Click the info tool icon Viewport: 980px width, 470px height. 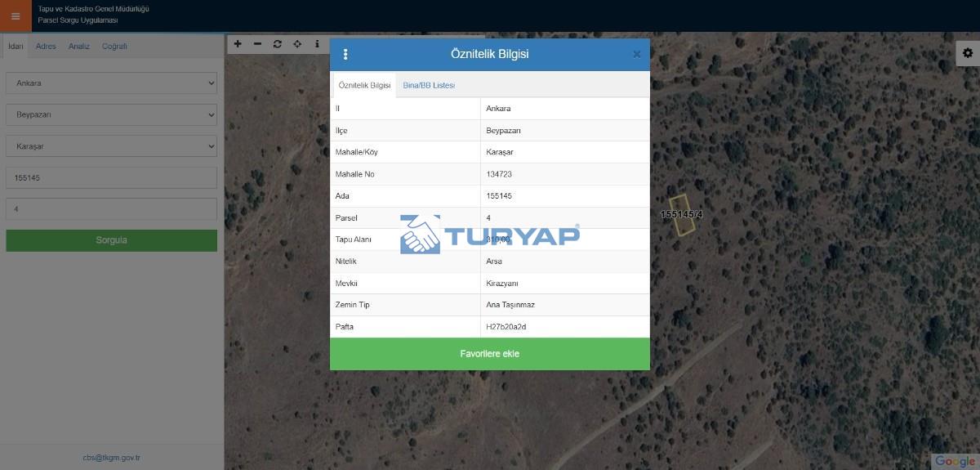pyautogui.click(x=317, y=44)
